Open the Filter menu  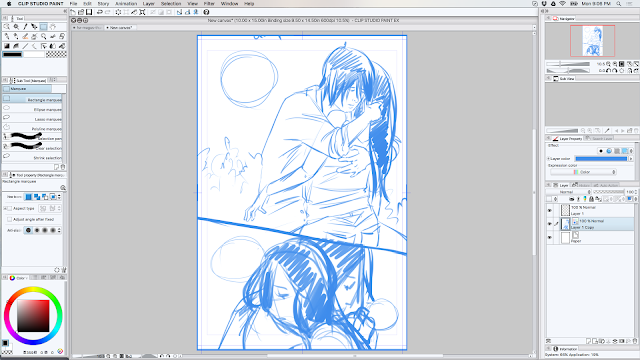pyautogui.click(x=209, y=4)
